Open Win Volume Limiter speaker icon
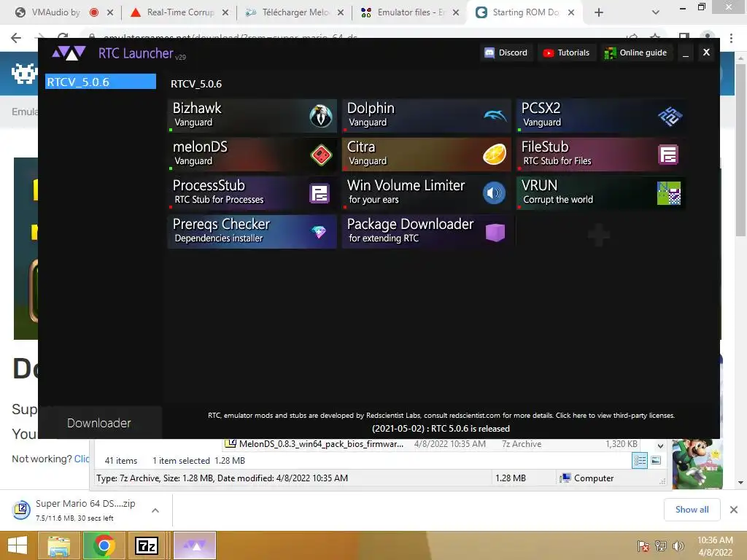This screenshot has height=560, width=747. (x=494, y=193)
